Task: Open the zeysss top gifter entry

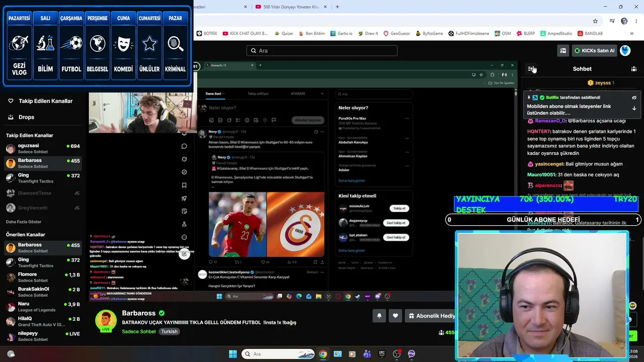Action: click(601, 83)
